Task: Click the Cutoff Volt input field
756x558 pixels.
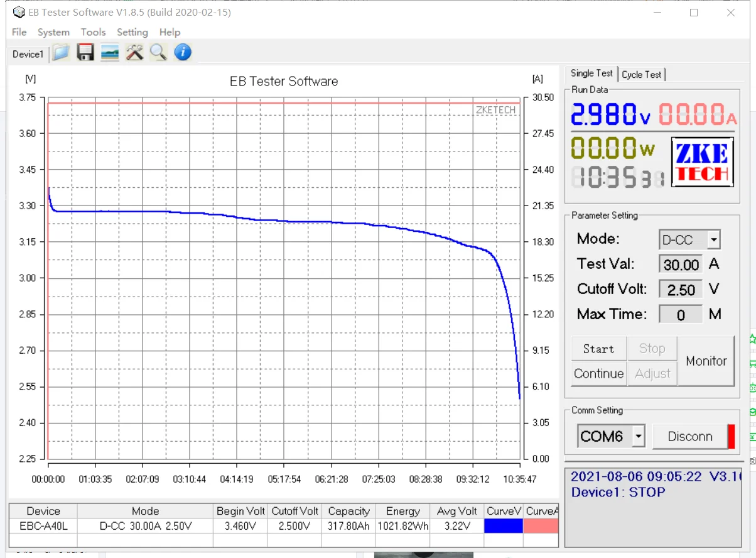Action: coord(681,290)
